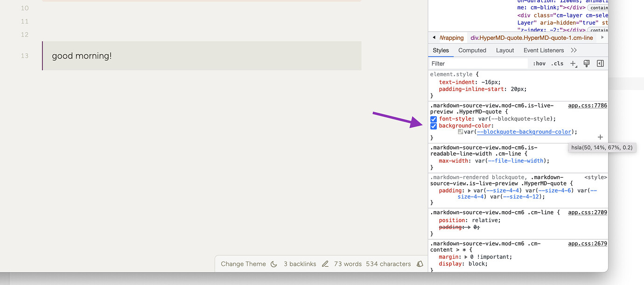Open app.css:7786 source link
This screenshot has height=285, width=644.
pyautogui.click(x=587, y=105)
